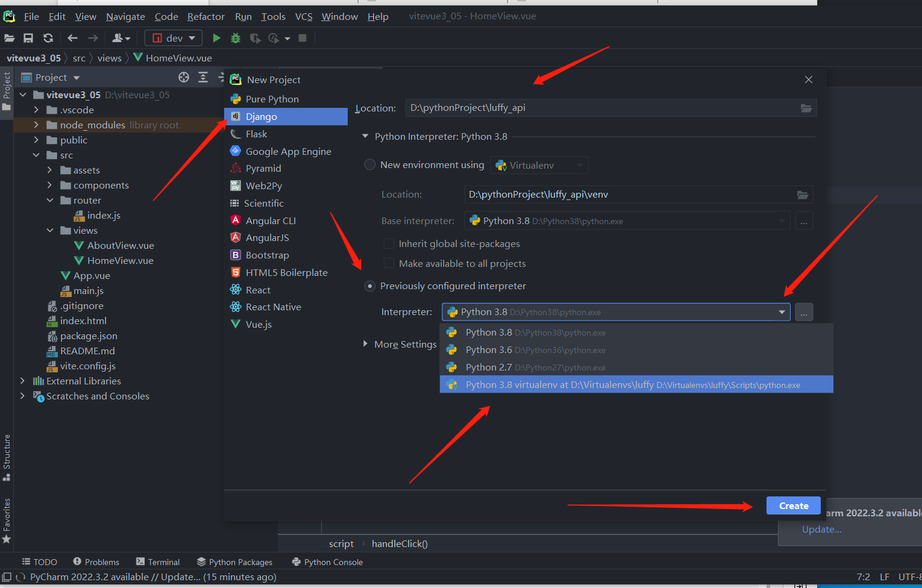Choose Python 2.7 from the interpreter list

point(636,367)
